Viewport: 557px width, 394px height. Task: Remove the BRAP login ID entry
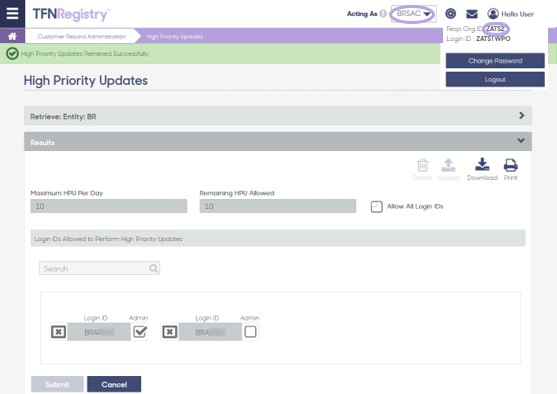pos(58,332)
